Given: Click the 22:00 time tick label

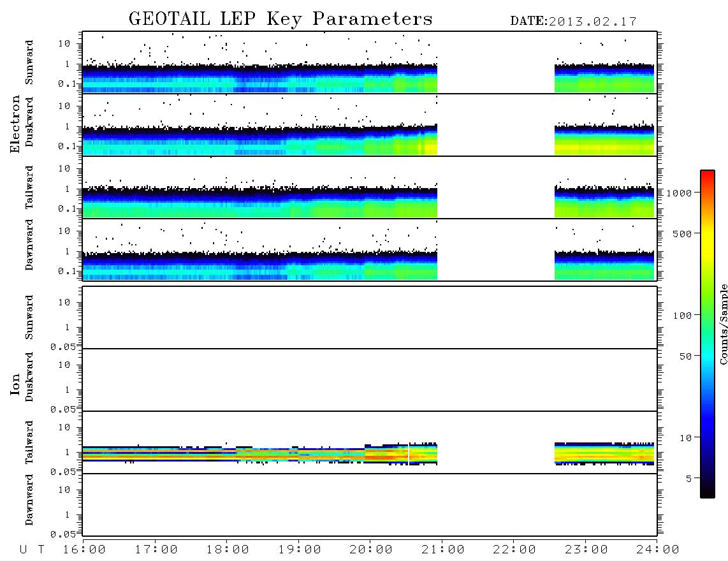Looking at the screenshot, I should [x=514, y=550].
